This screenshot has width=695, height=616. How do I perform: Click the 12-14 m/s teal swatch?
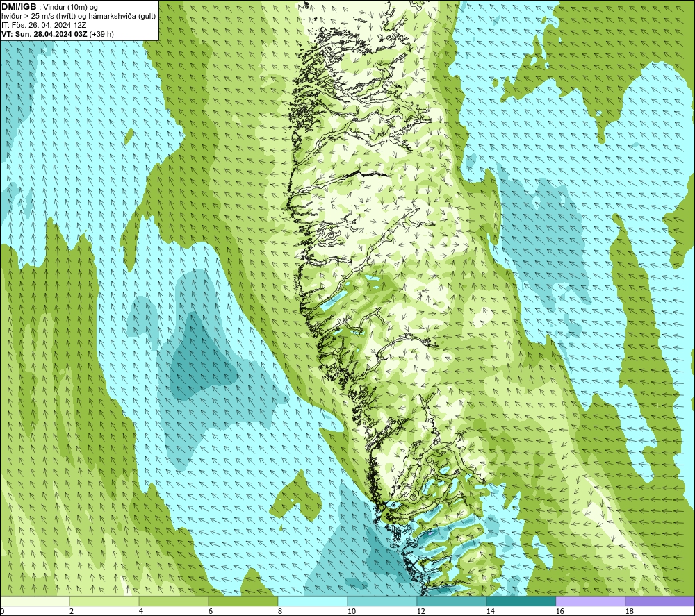coord(451,601)
